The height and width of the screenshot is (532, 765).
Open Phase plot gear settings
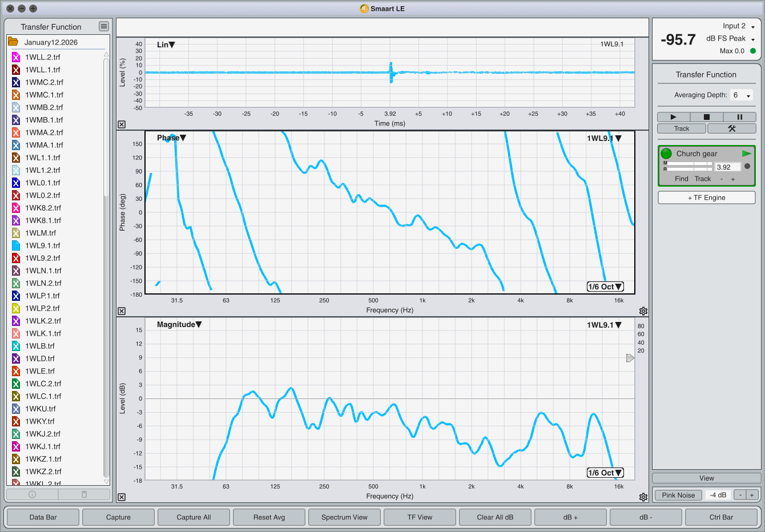pyautogui.click(x=643, y=311)
